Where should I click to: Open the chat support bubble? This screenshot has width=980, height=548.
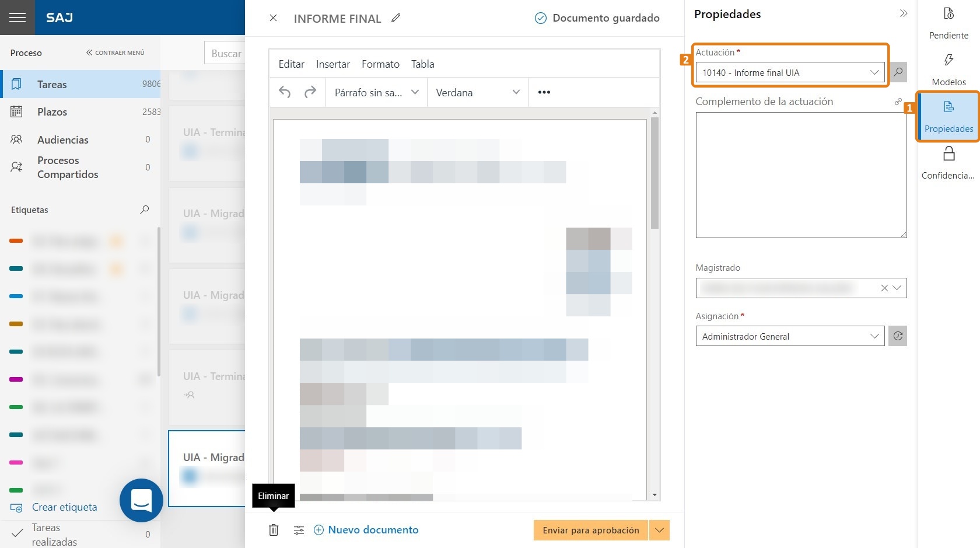point(141,500)
